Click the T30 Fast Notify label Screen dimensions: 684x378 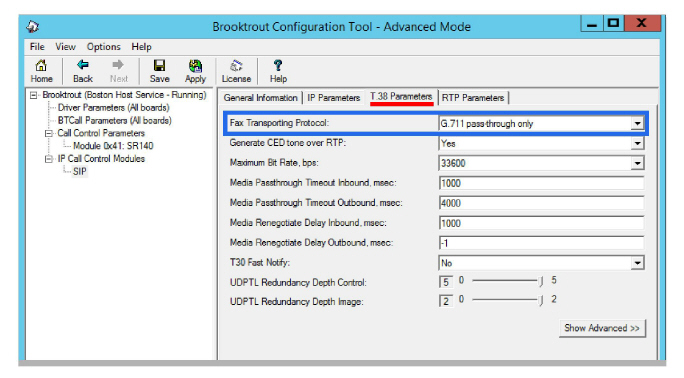click(x=260, y=262)
